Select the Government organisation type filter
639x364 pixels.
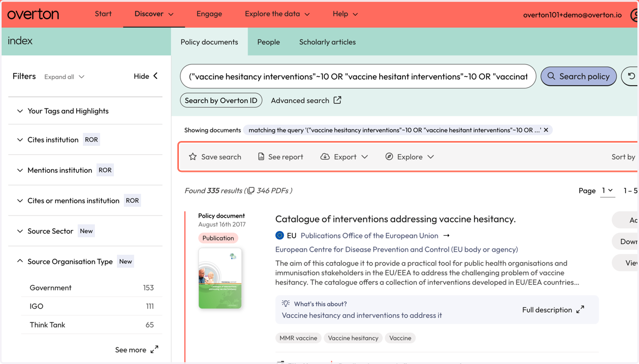[92, 287]
